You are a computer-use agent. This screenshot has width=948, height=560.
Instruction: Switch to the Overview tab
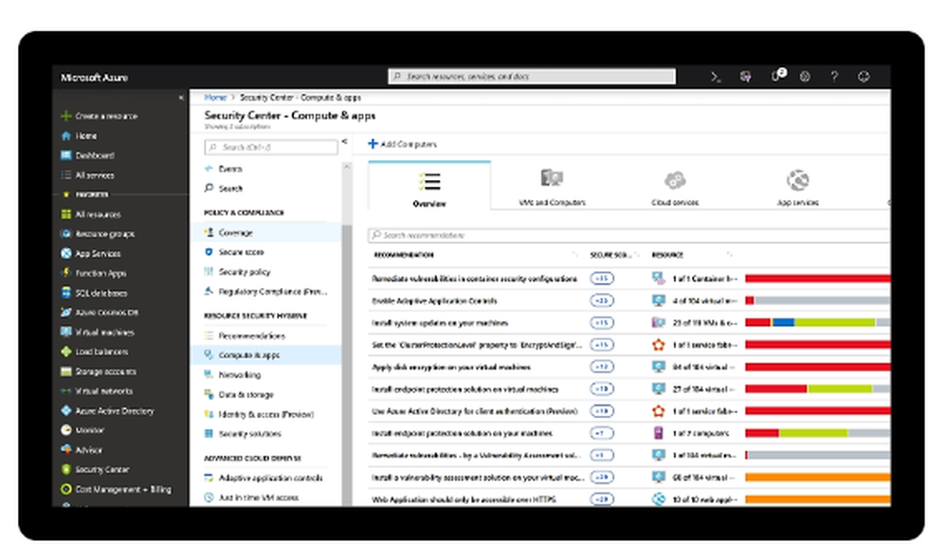[x=429, y=186]
